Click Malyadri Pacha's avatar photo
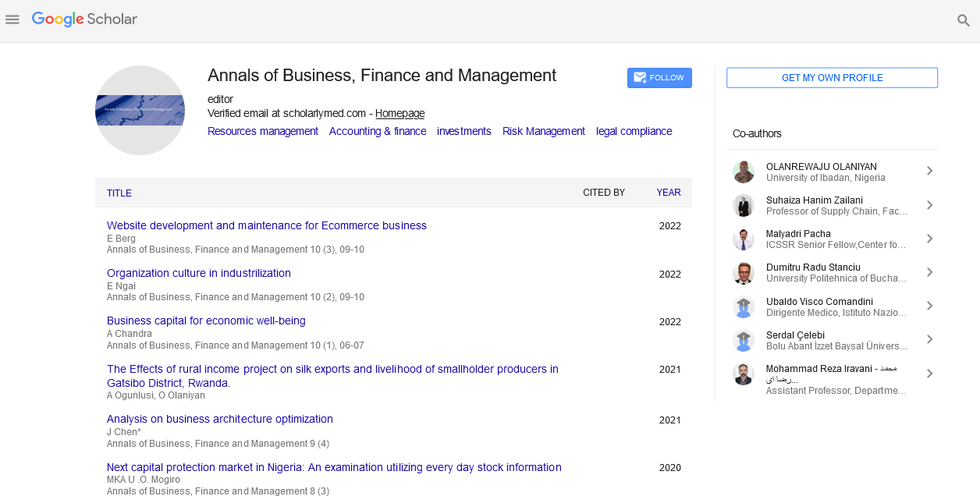 pyautogui.click(x=744, y=239)
